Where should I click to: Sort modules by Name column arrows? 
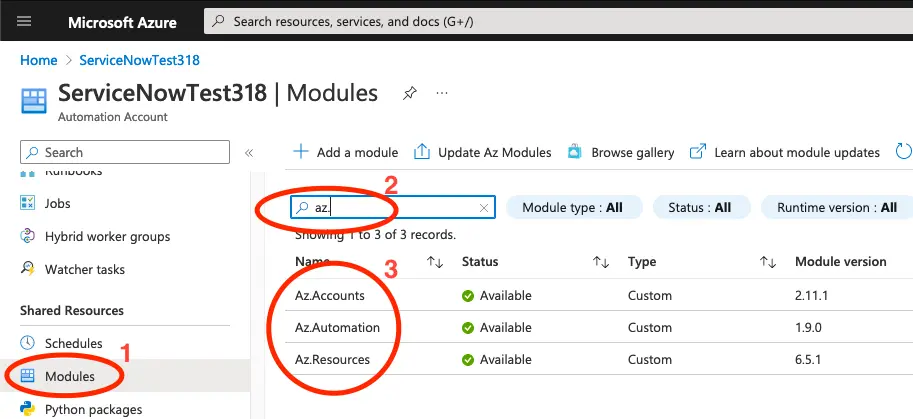[x=435, y=262]
